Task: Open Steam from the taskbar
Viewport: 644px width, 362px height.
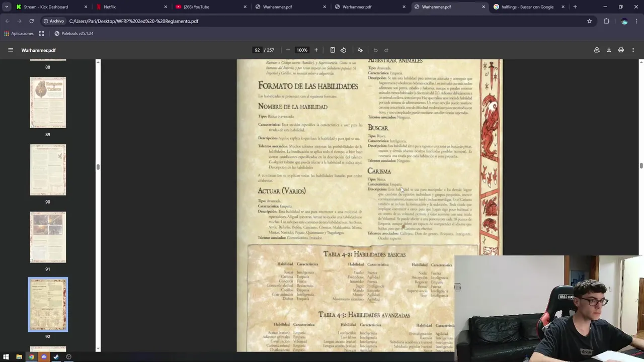Action: click(x=56, y=357)
